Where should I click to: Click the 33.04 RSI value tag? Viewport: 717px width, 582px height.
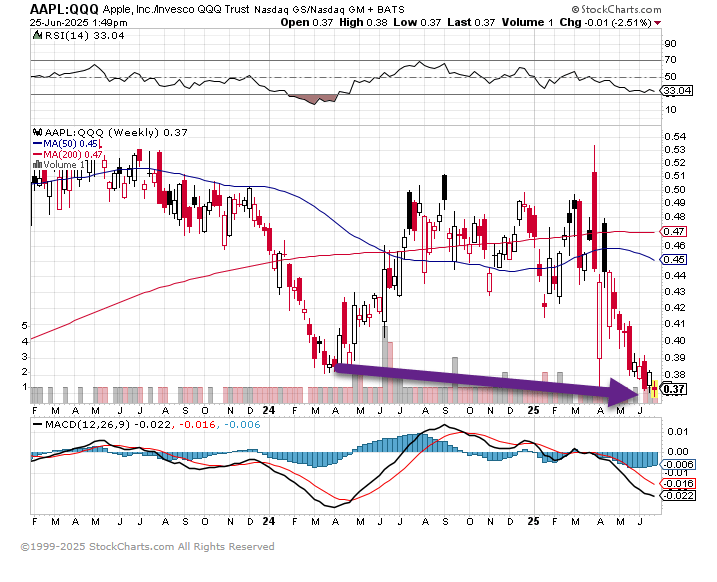[677, 91]
